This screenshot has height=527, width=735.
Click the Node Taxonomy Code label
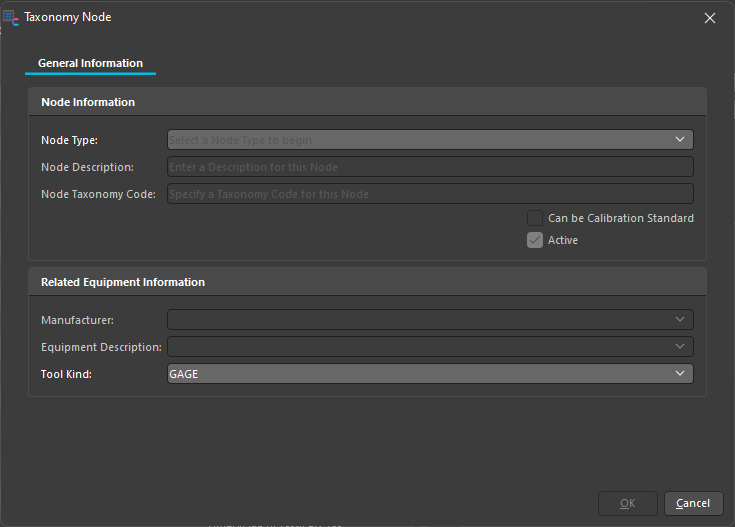click(x=98, y=194)
